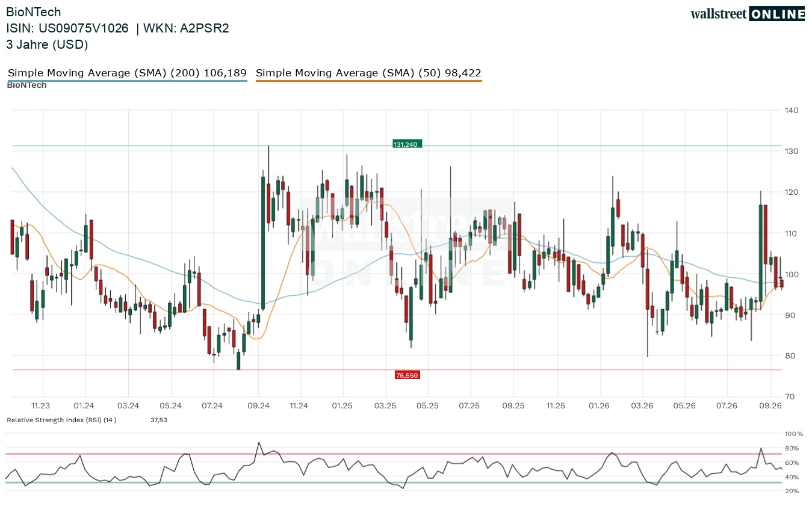Click the large BioNTech chart title
812x507 pixels.
34,12
